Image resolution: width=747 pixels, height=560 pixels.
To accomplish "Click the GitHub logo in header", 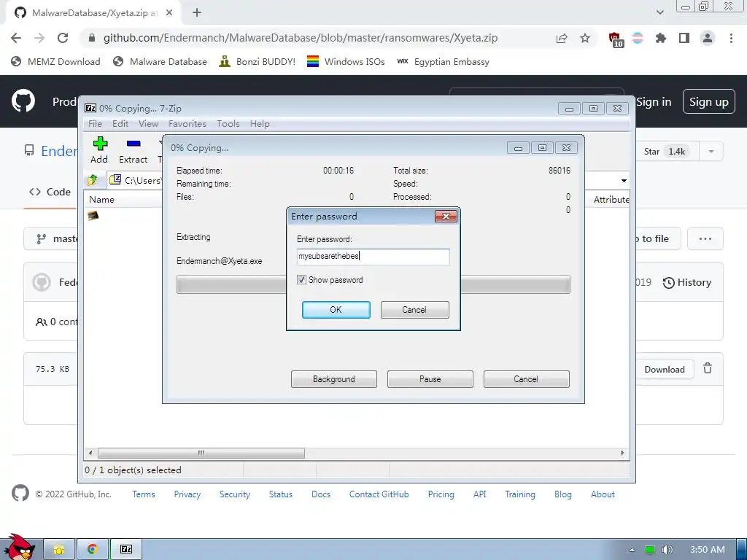I will tap(23, 101).
